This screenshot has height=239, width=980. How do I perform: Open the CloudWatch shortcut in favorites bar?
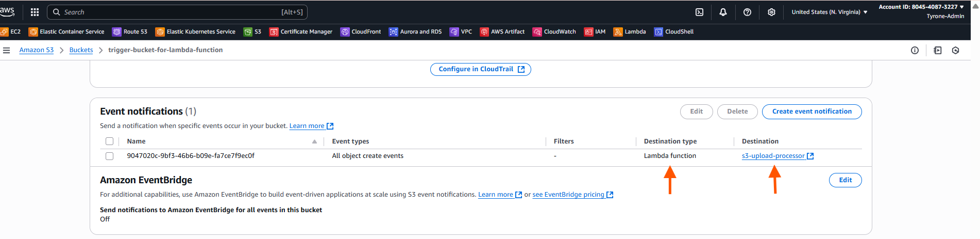point(554,31)
